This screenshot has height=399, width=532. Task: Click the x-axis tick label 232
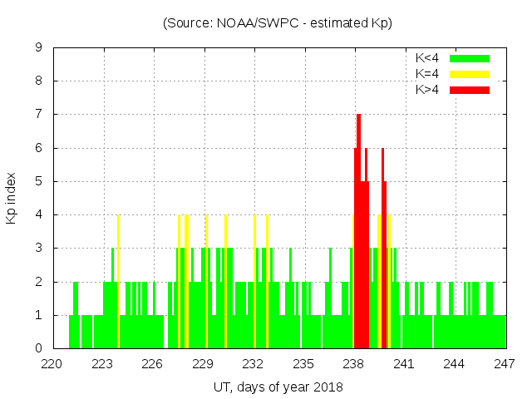253,363
